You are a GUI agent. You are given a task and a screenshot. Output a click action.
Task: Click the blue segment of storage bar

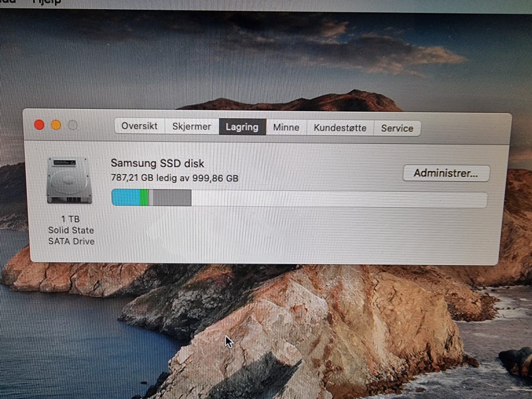coord(126,197)
